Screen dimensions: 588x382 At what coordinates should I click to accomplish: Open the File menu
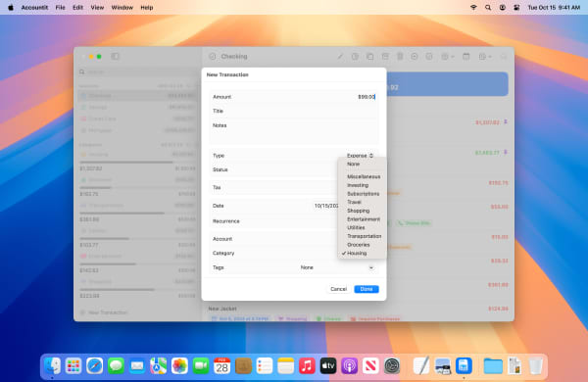[60, 8]
